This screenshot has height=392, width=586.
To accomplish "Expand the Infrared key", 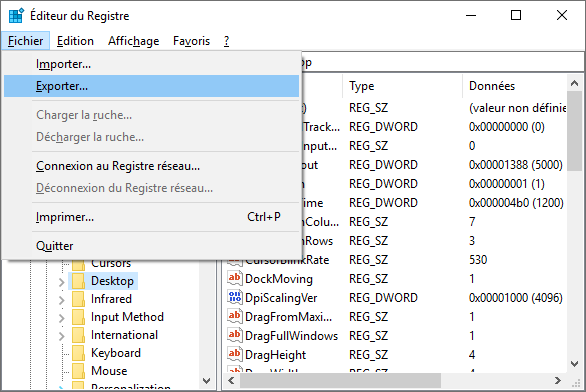I will click(x=62, y=300).
